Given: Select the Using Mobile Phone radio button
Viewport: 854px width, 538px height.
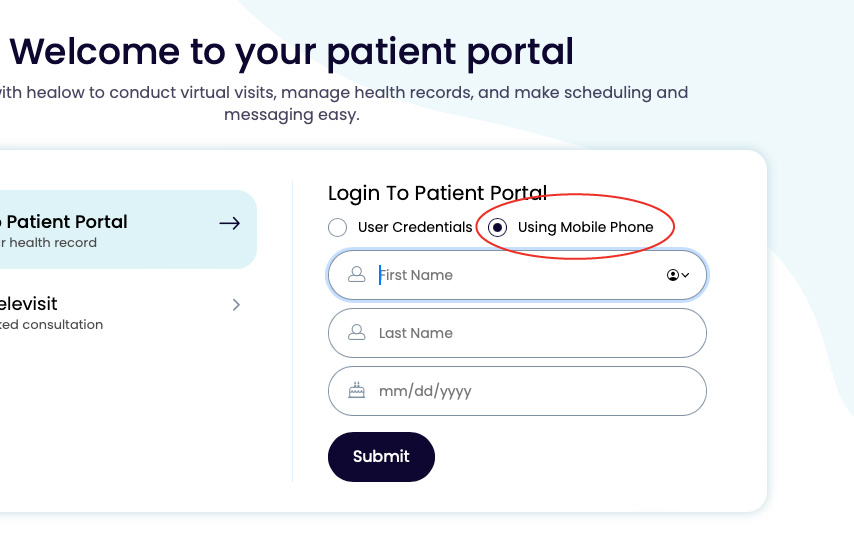Looking at the screenshot, I should point(497,227).
